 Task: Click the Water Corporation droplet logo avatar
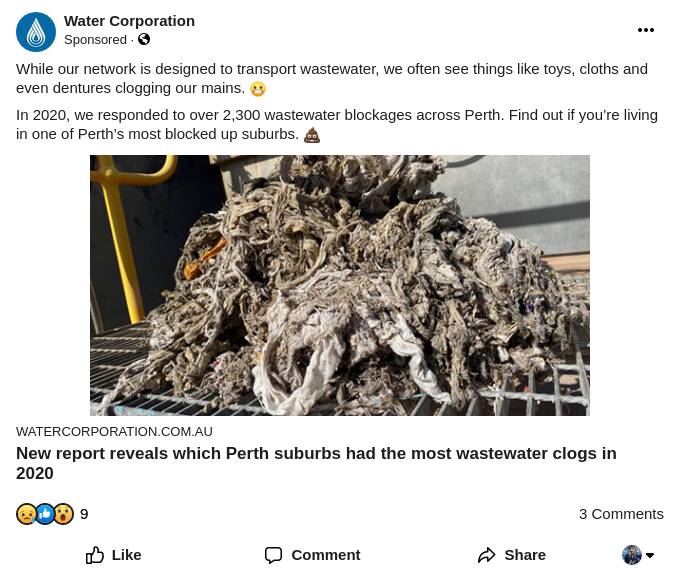tap(36, 32)
